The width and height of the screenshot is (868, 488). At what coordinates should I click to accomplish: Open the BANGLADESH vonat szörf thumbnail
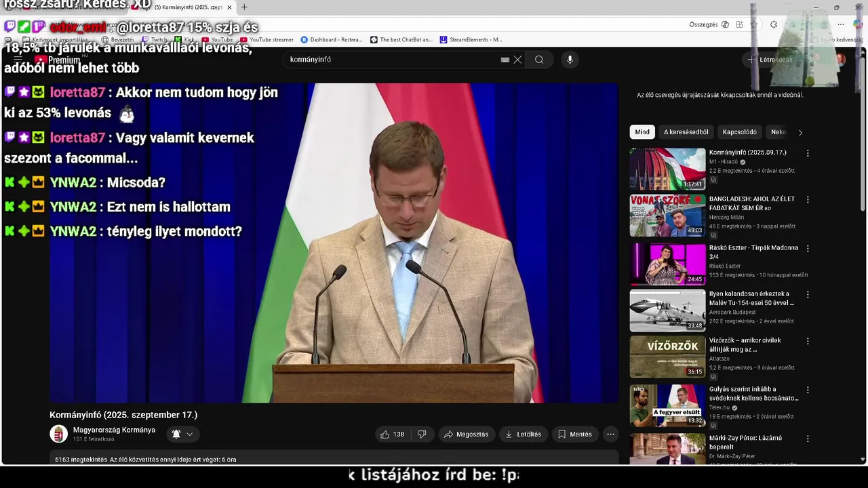(667, 216)
